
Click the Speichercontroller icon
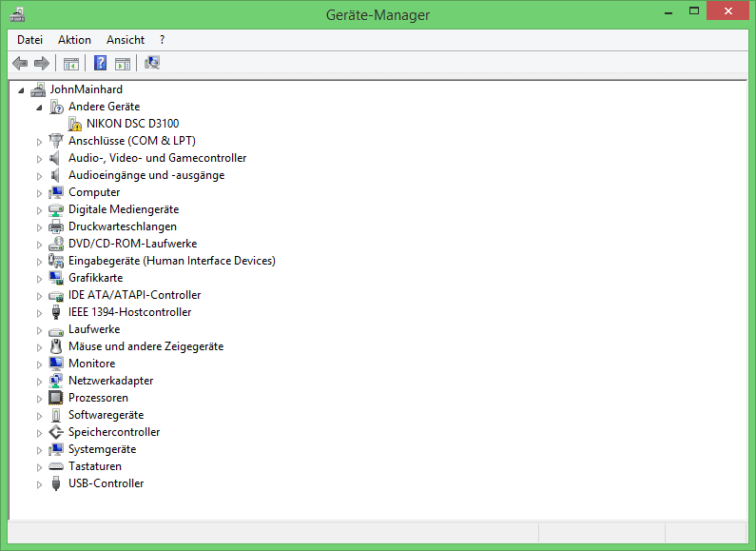[x=56, y=432]
